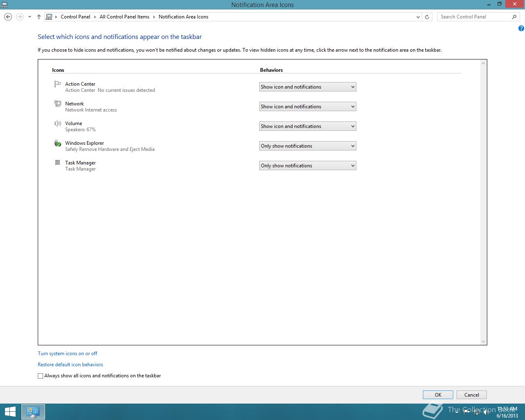Open Action Center behavior dropdown

point(308,87)
